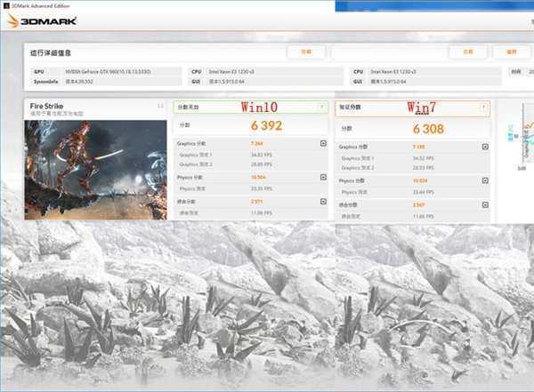Click the Win10 overall score 6 392
The width and height of the screenshot is (534, 392).
(x=266, y=125)
